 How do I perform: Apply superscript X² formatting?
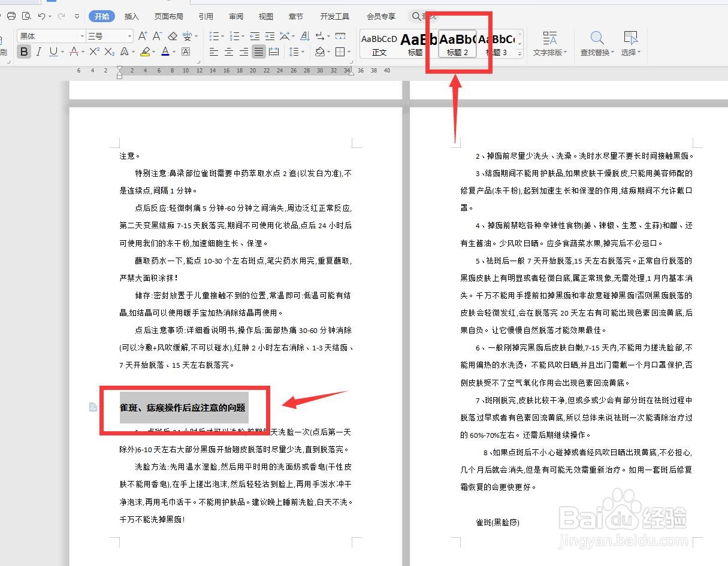(x=94, y=52)
